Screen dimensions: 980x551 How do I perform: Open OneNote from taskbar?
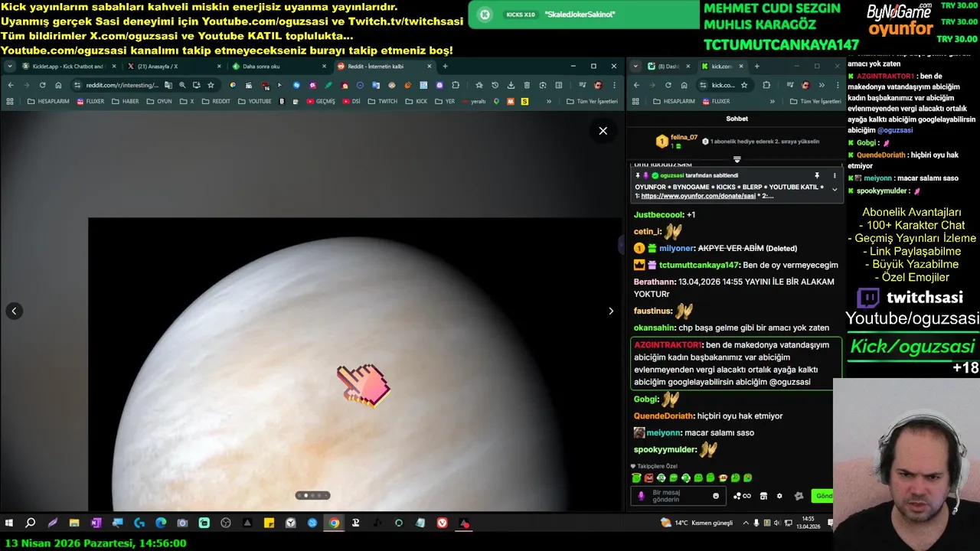(x=96, y=523)
